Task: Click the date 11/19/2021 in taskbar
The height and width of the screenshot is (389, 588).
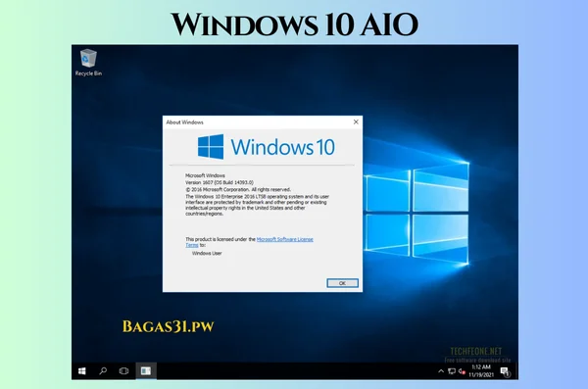Action: point(481,374)
